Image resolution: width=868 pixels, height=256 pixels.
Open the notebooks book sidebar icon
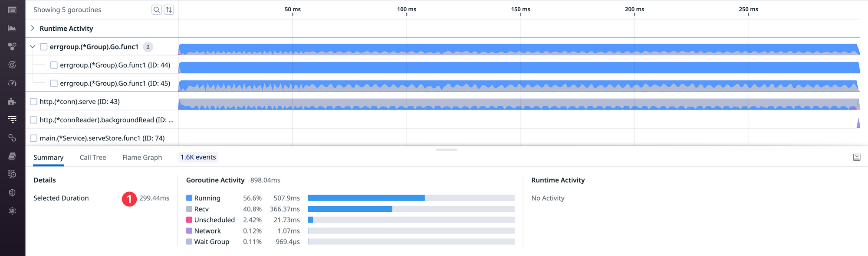click(12, 156)
